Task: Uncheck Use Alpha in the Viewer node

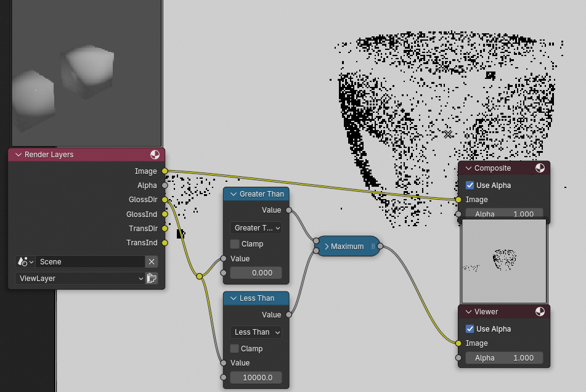Action: [470, 329]
